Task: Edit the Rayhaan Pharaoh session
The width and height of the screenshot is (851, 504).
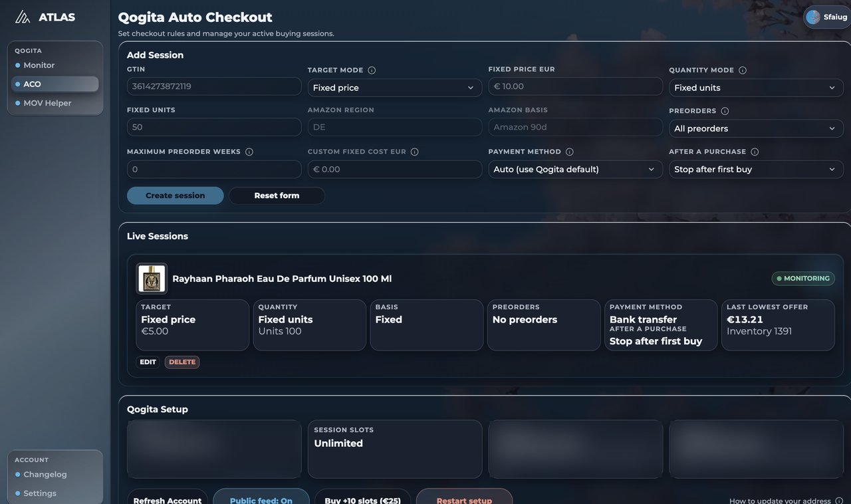Action: coord(148,362)
